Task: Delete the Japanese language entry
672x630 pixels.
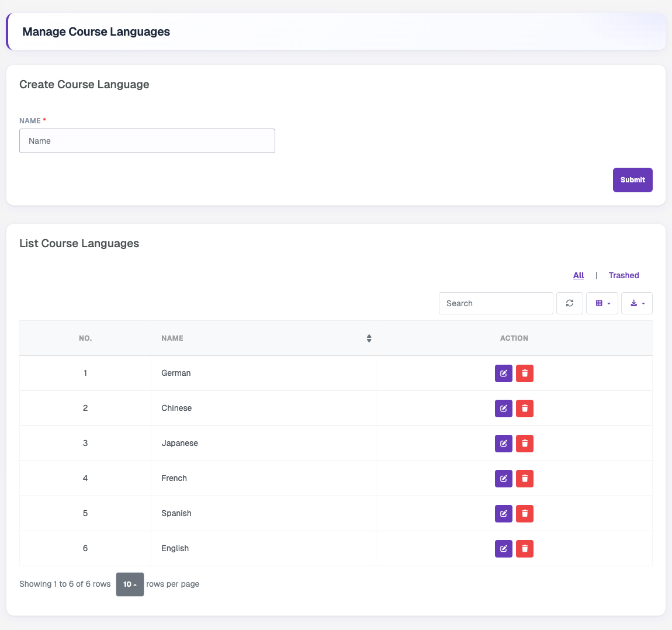Action: 525,444
